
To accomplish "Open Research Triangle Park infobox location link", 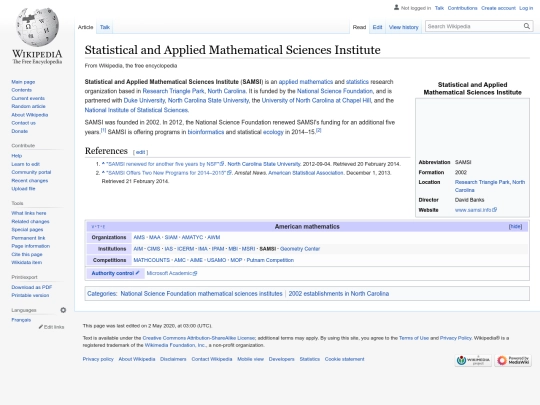I will coord(490,186).
